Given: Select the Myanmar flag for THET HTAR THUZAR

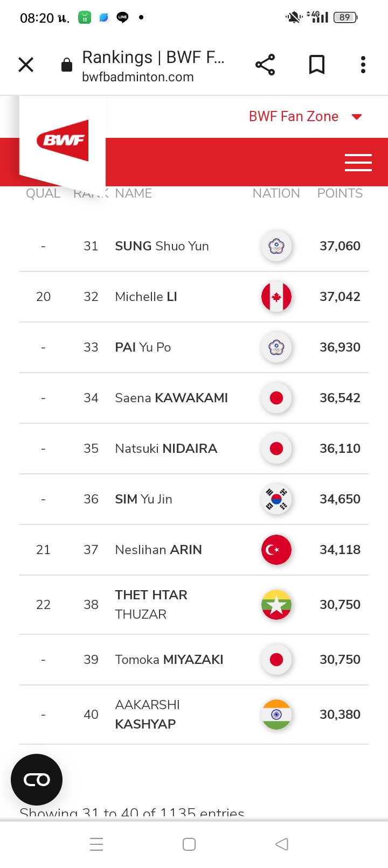Looking at the screenshot, I should [276, 605].
